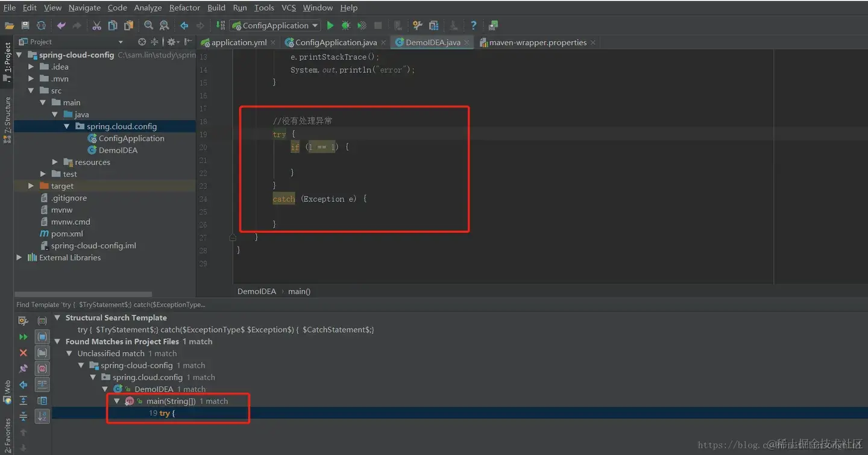Close Find results with red X

23,353
